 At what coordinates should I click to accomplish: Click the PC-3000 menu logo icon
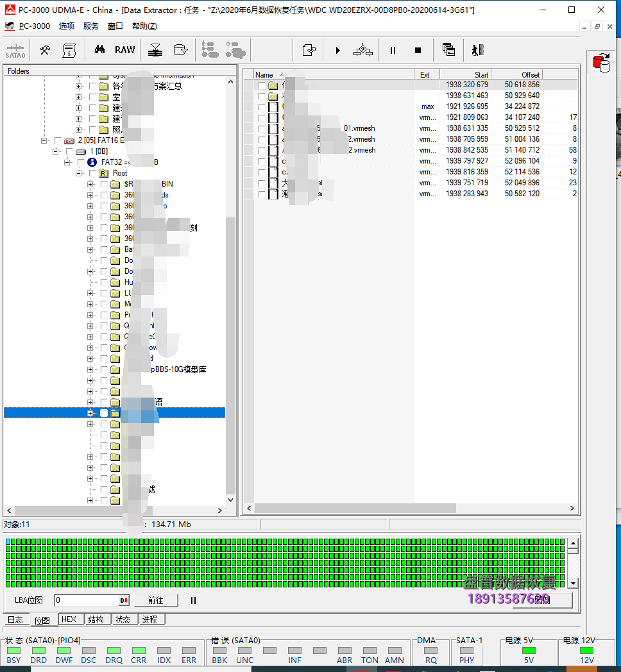point(10,26)
